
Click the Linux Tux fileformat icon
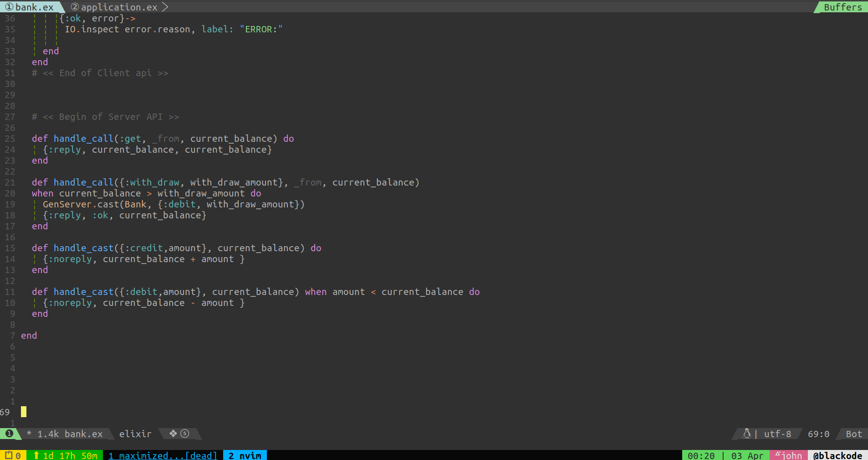click(746, 434)
